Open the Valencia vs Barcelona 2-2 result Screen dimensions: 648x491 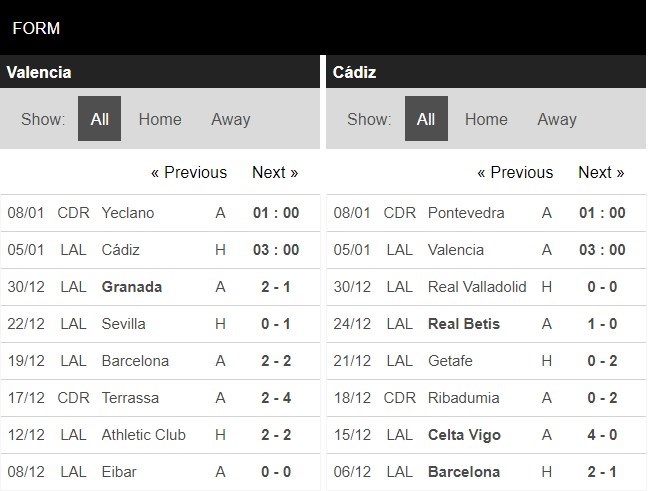[x=160, y=361]
